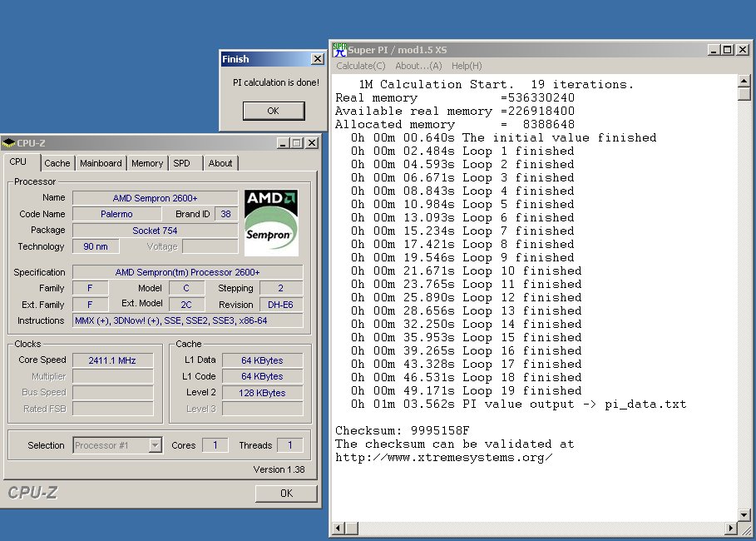Click the Technology value '90 nm'
Image resolution: width=756 pixels, height=541 pixels.
click(x=96, y=246)
